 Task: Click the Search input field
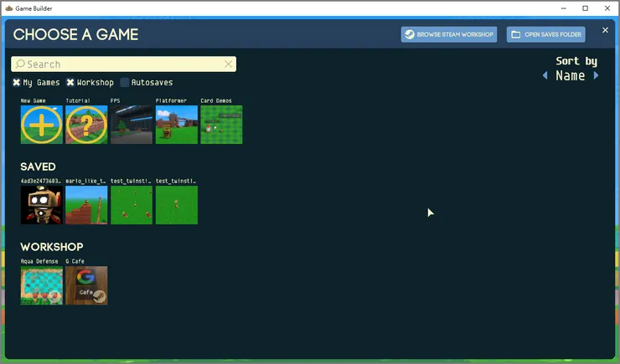[123, 64]
